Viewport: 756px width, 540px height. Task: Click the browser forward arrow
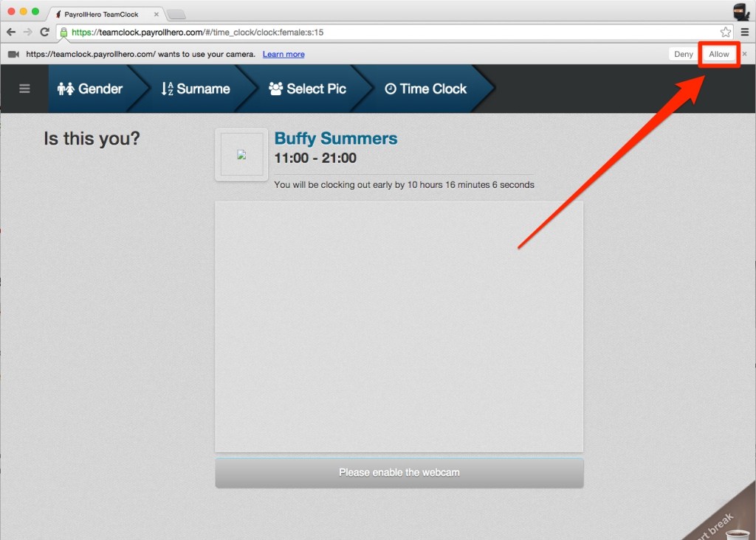coord(28,32)
